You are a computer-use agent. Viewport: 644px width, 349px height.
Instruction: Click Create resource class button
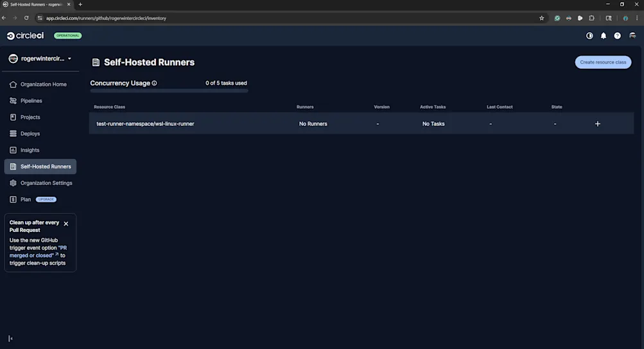point(603,62)
